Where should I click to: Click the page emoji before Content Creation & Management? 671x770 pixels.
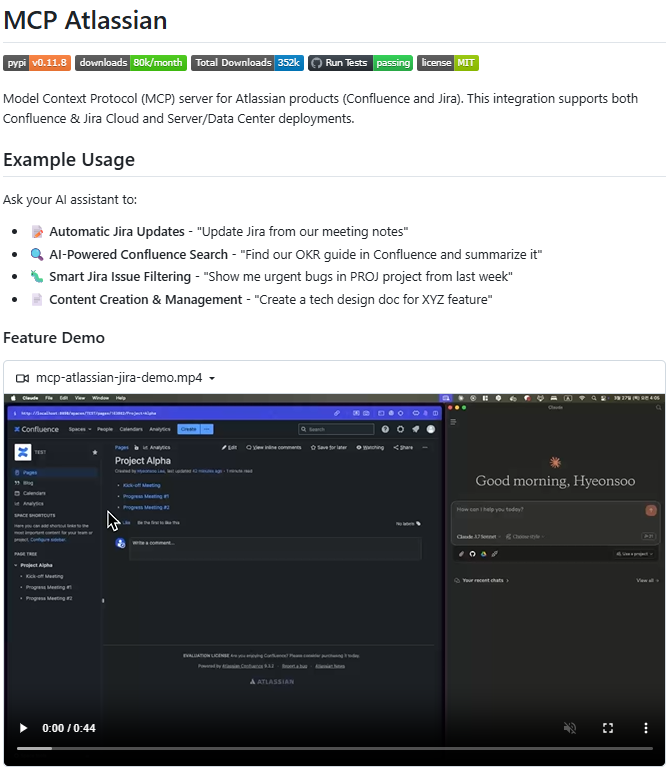click(x=37, y=300)
